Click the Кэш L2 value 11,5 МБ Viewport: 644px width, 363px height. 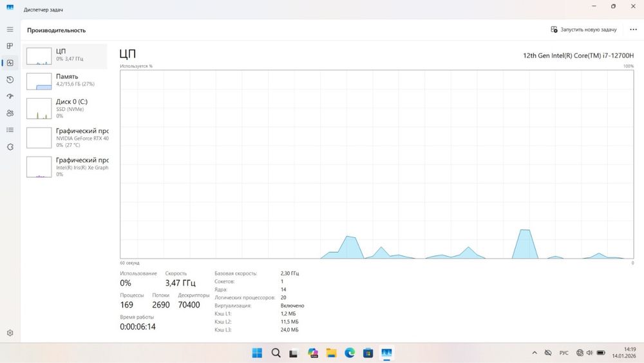click(290, 322)
